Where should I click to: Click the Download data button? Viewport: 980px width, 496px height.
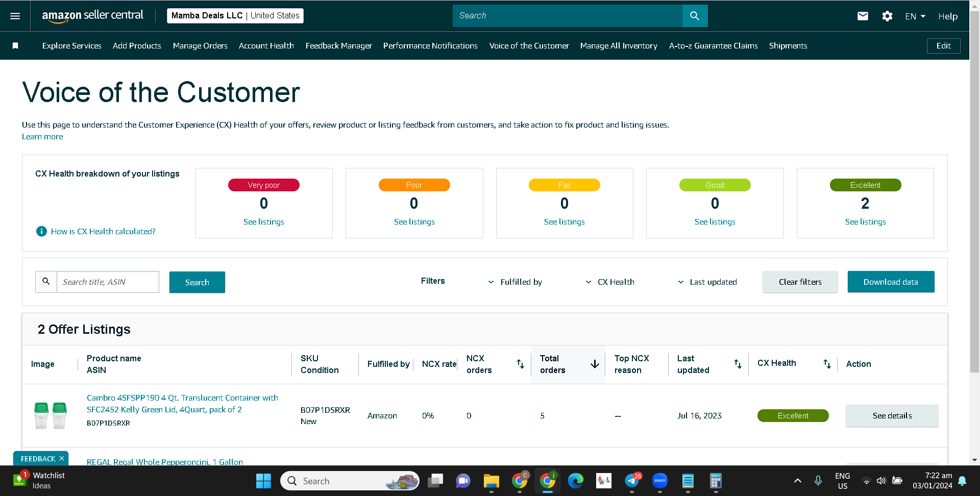tap(891, 282)
